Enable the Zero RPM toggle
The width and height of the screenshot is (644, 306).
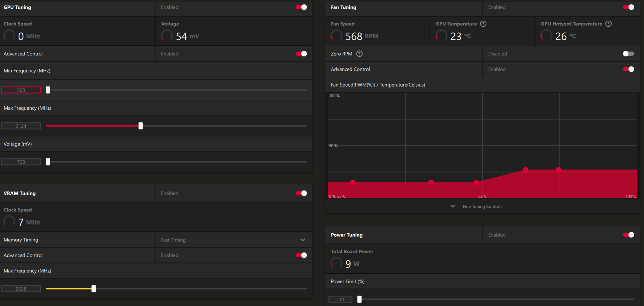(x=628, y=54)
